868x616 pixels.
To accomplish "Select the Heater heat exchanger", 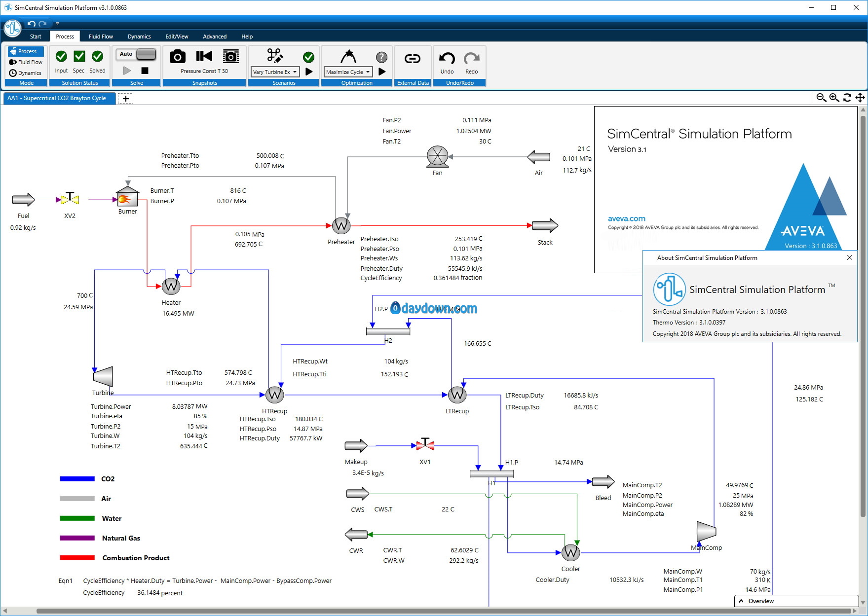I will tap(171, 286).
